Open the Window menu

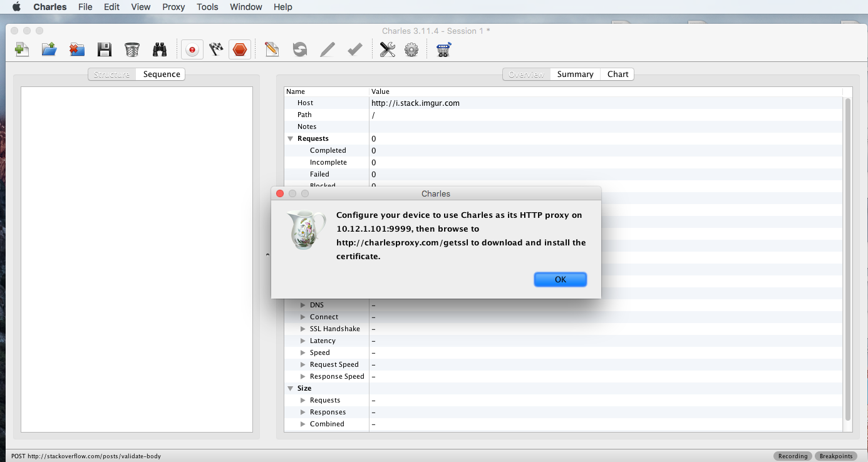coord(246,7)
